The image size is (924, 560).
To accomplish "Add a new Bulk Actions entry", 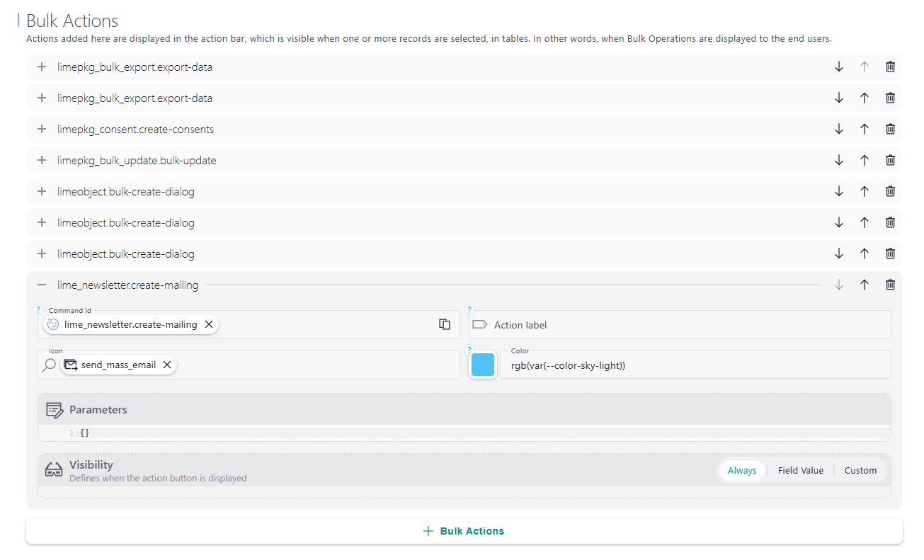I will point(464,531).
